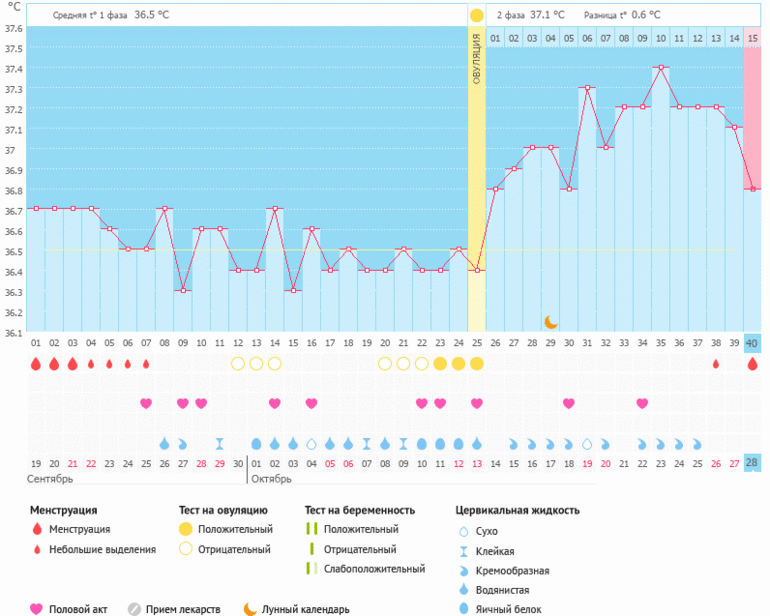770x616 pixels.
Task: Click the heart icon on cycle day 34
Action: [642, 403]
